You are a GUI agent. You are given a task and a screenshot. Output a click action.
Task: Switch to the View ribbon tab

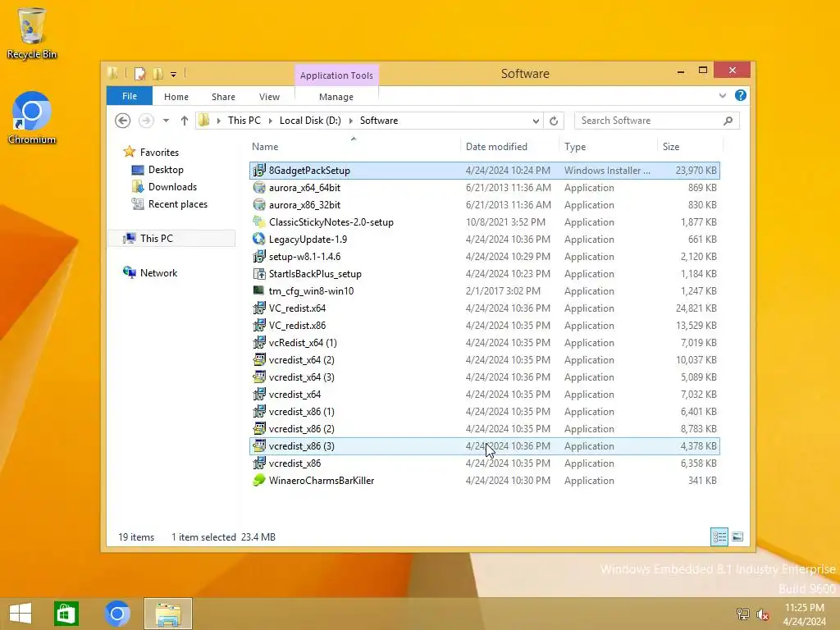point(269,97)
